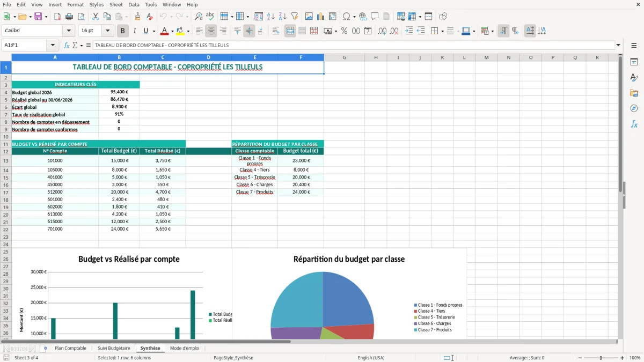Viewport: 644px width, 362px height.
Task: Open the sidebar Gallery panel
Action: tap(634, 93)
